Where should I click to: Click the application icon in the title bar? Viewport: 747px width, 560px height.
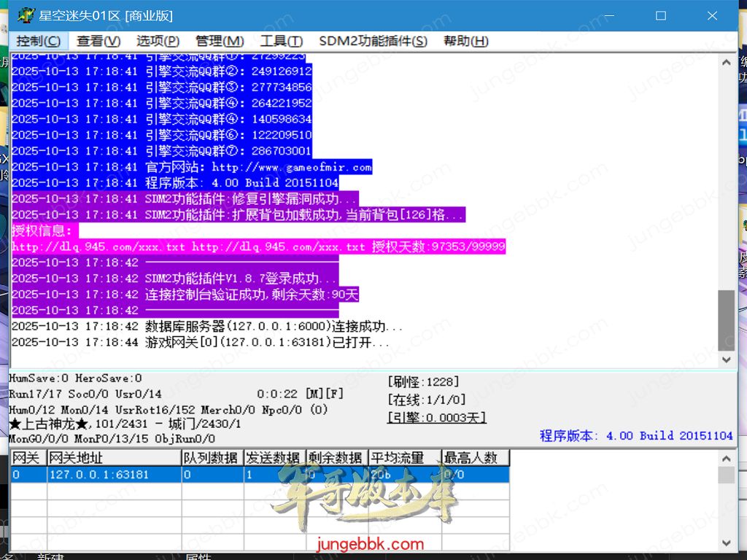point(26,15)
